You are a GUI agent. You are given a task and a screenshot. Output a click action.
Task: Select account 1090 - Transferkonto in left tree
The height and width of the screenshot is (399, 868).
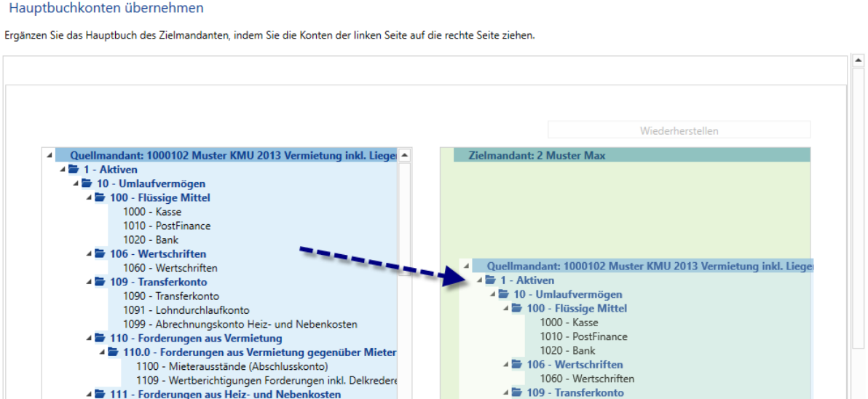pos(171,296)
